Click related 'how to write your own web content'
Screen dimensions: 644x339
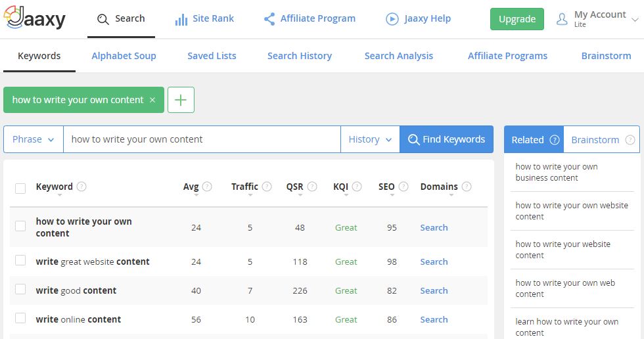pos(565,288)
